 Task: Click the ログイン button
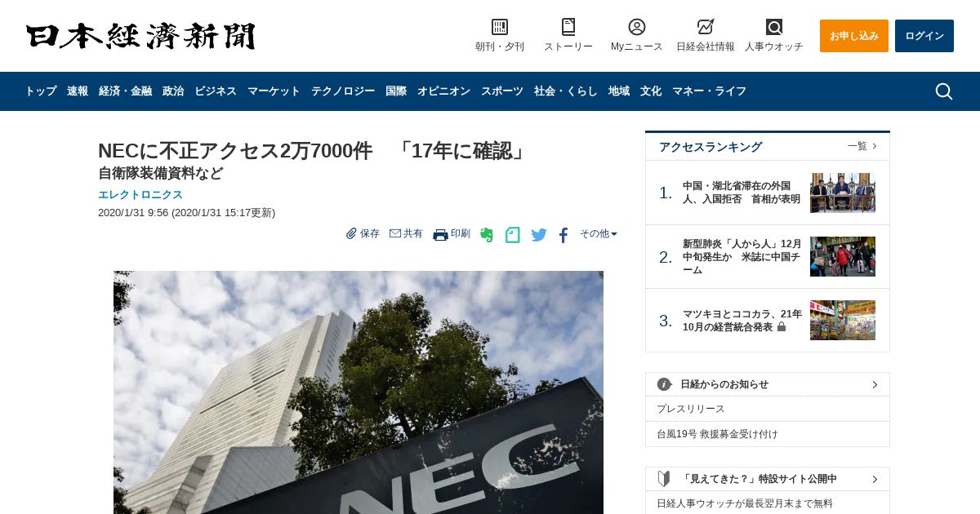(x=924, y=36)
